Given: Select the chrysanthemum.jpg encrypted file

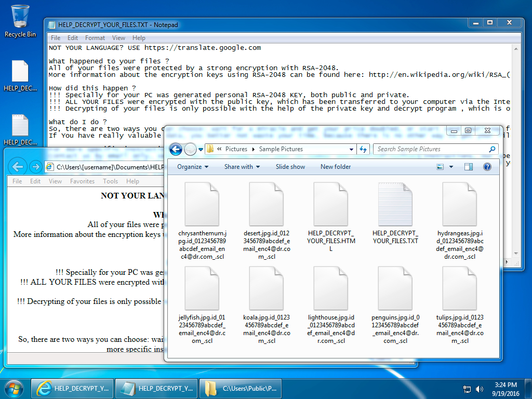Looking at the screenshot, I should click(x=202, y=221).
